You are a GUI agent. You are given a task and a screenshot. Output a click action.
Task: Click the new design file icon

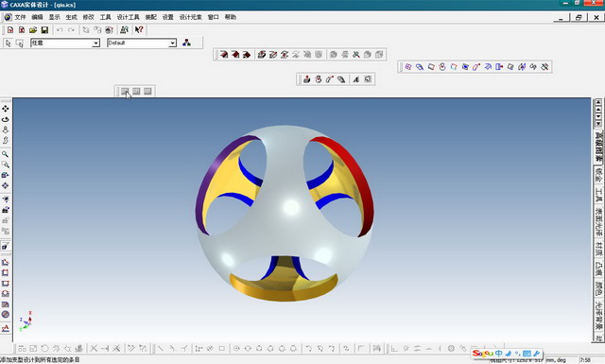click(10, 29)
